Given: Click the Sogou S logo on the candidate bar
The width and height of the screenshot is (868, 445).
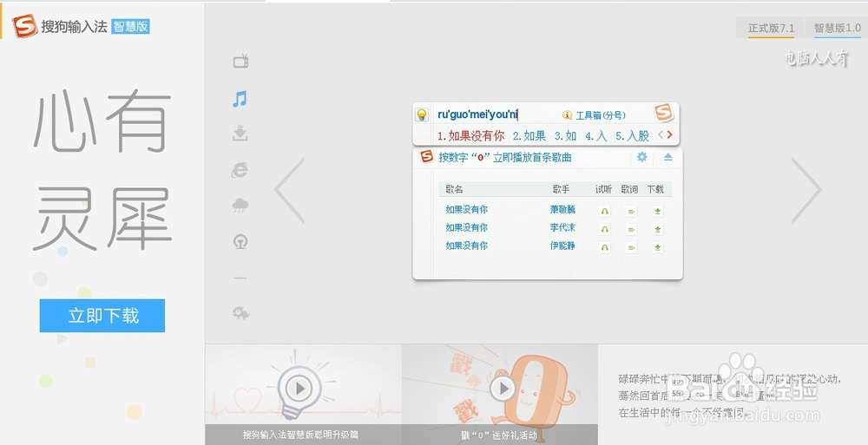Looking at the screenshot, I should 663,113.
